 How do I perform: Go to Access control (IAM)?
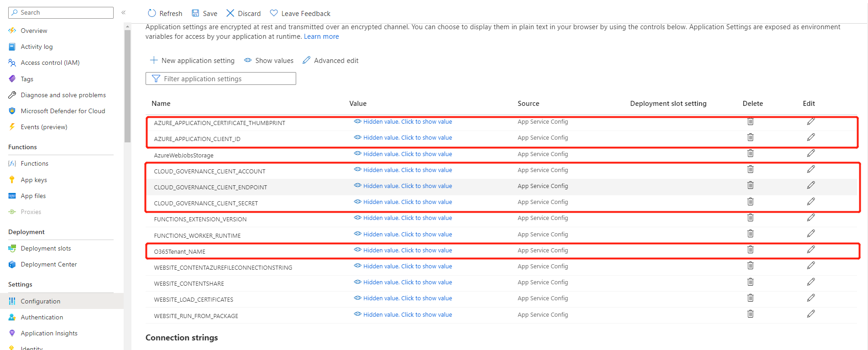50,63
